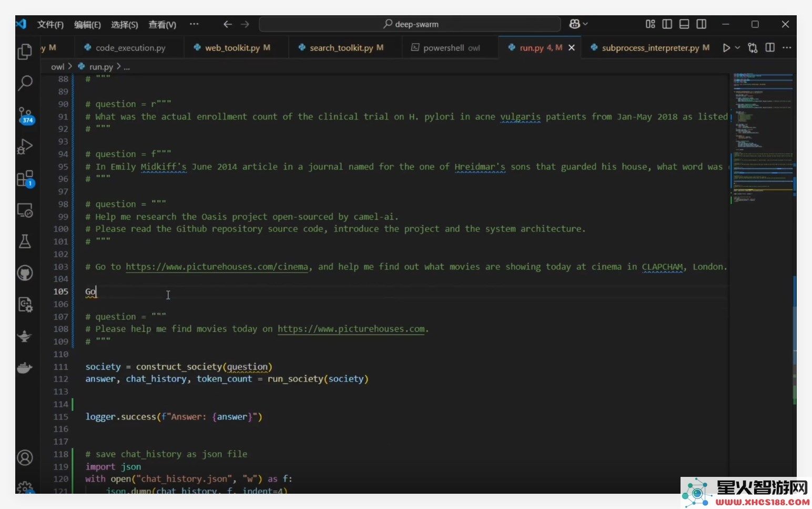
Task: Run the Python file with play button
Action: click(726, 48)
